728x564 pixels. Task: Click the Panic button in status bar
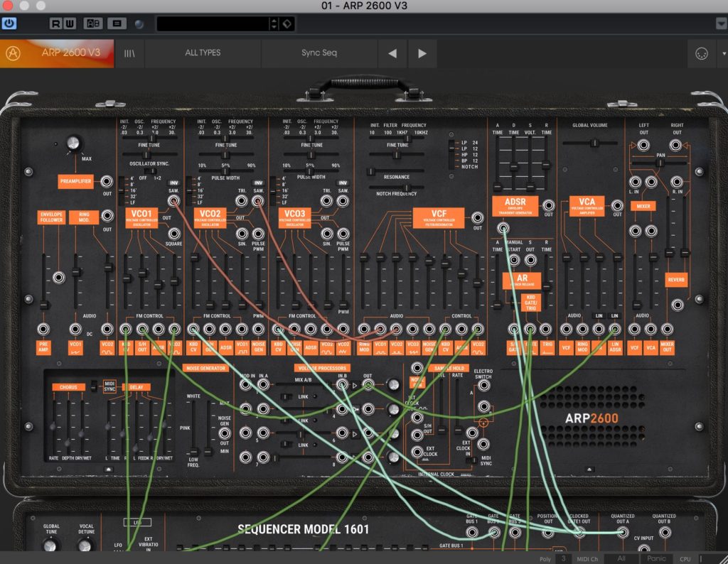tap(656, 558)
